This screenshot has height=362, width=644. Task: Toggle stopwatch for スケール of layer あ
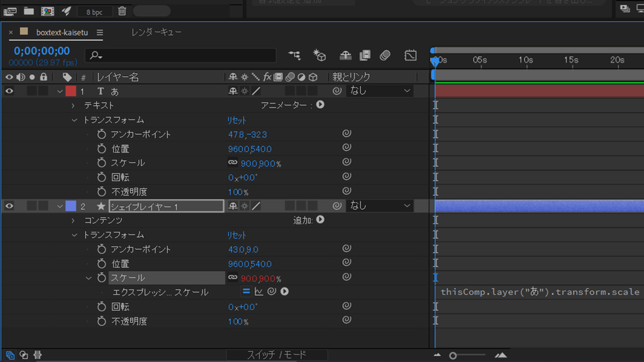(x=101, y=163)
